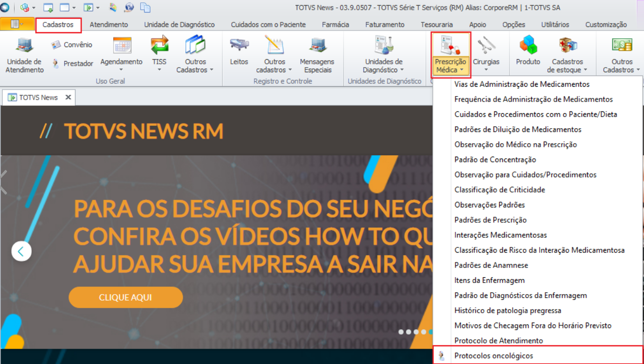Open the Apoio ribbon tab
Image resolution: width=644 pixels, height=364 pixels.
[x=478, y=25]
